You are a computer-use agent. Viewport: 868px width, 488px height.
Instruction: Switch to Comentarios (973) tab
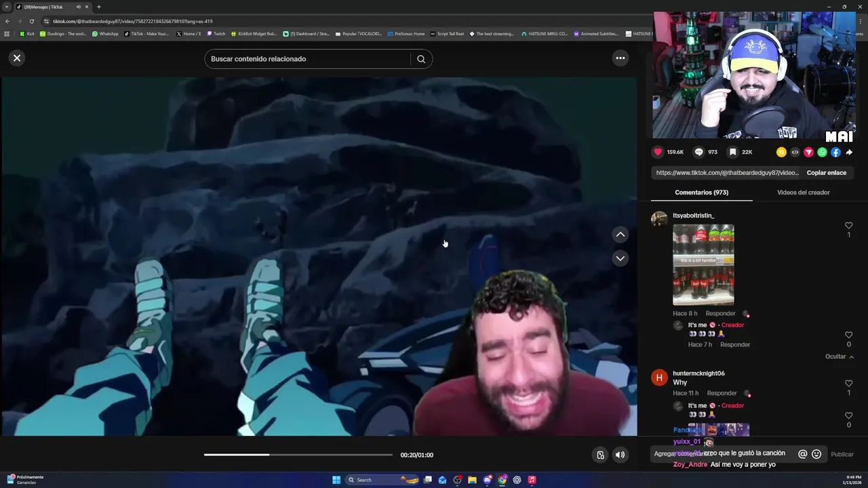[x=701, y=192]
